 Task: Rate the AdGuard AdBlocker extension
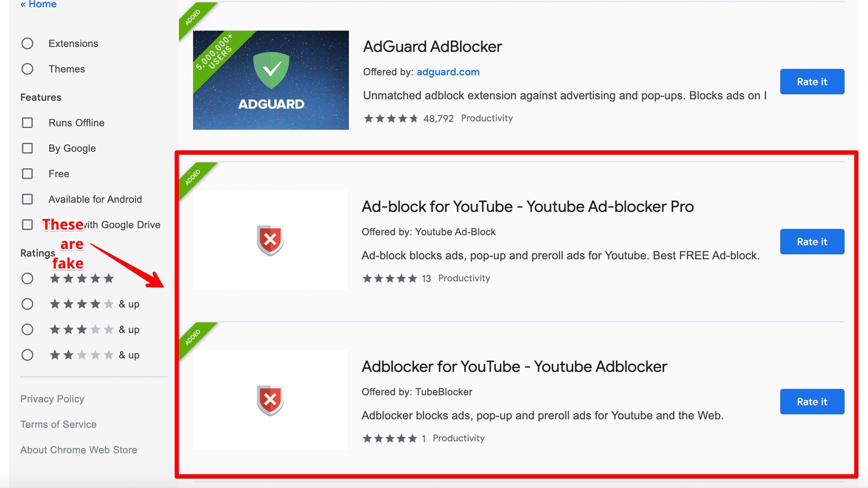pyautogui.click(x=812, y=82)
